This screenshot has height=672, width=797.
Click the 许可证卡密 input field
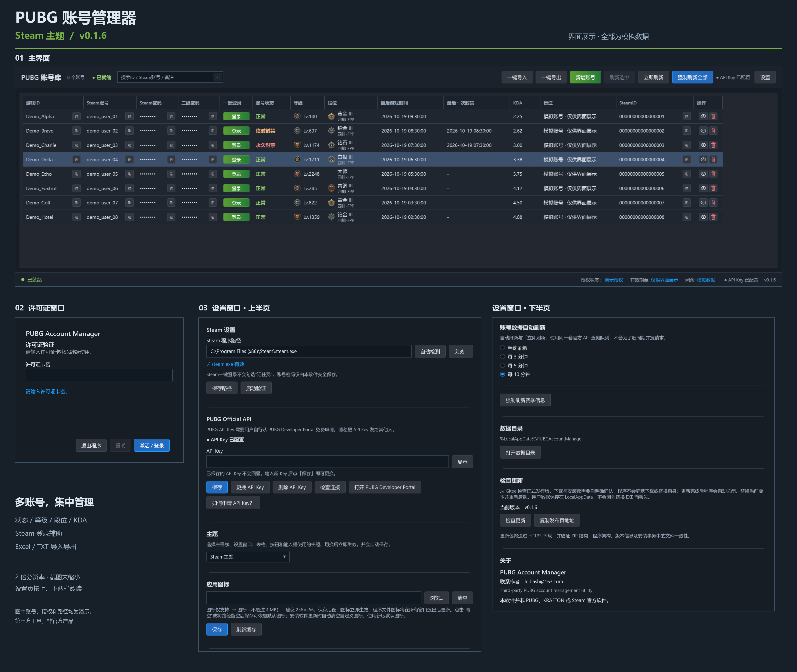(x=99, y=375)
